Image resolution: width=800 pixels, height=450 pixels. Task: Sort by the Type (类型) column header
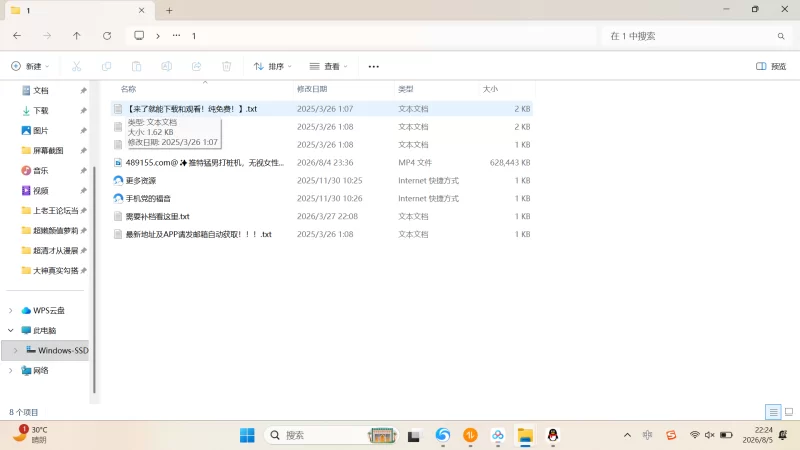click(406, 89)
